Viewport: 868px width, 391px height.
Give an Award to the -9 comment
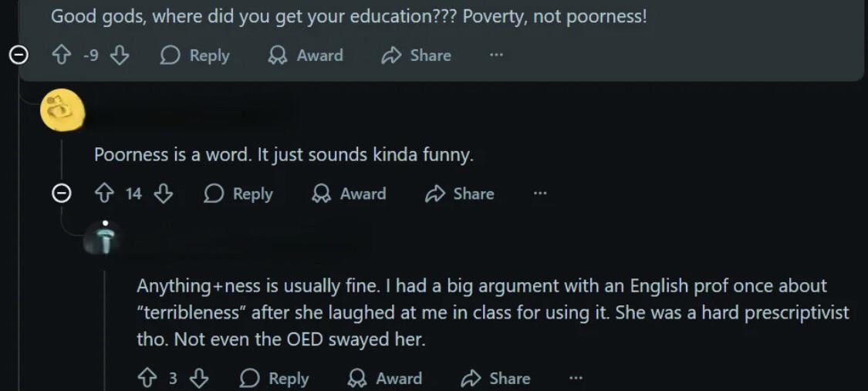click(x=306, y=56)
